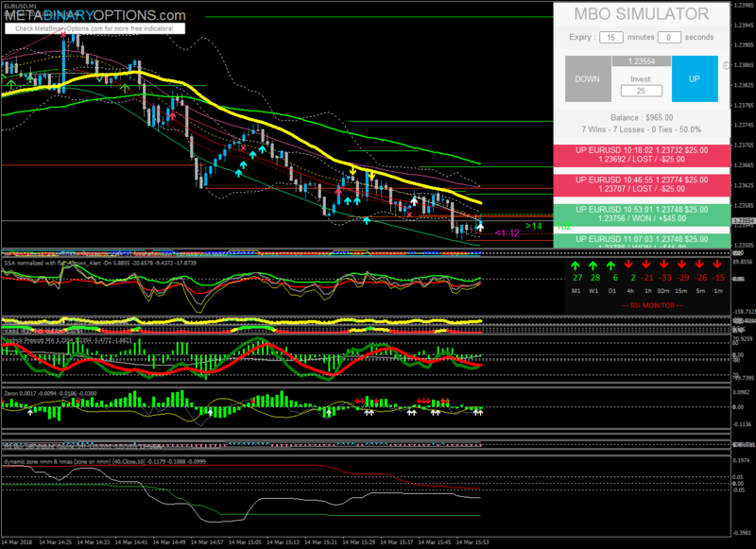The image size is (756, 549).
Task: Click the green W1 RSI up arrow
Action: (593, 266)
